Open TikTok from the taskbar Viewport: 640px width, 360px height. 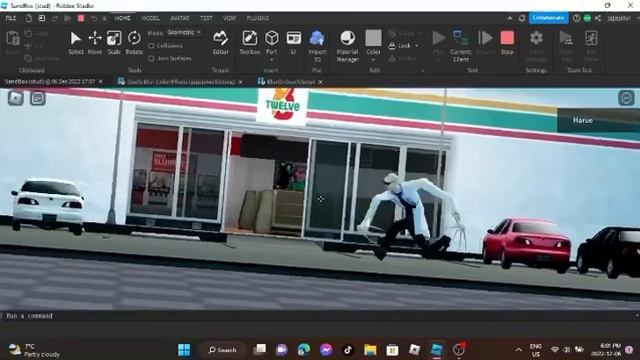coord(348,350)
